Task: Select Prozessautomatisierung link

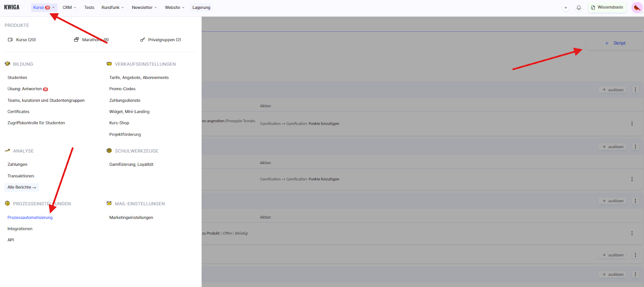Action: [x=30, y=217]
